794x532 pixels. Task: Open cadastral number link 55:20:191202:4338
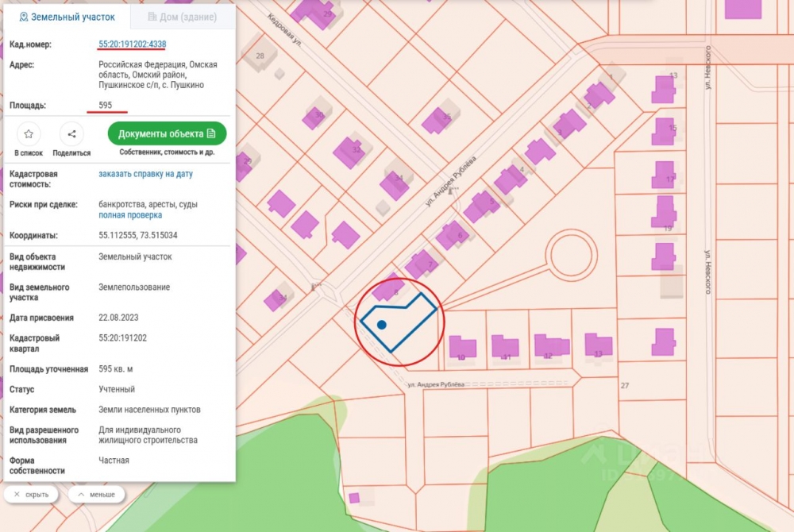coord(132,44)
